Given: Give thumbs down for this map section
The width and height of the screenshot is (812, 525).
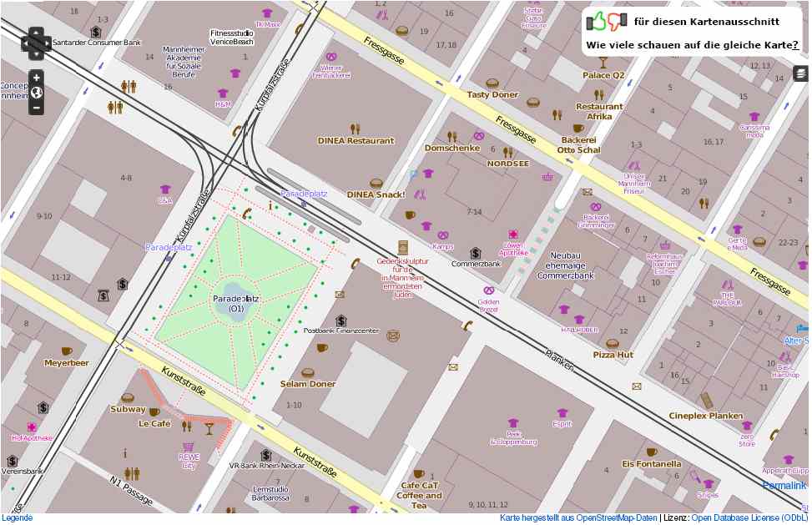Looking at the screenshot, I should pyautogui.click(x=618, y=21).
